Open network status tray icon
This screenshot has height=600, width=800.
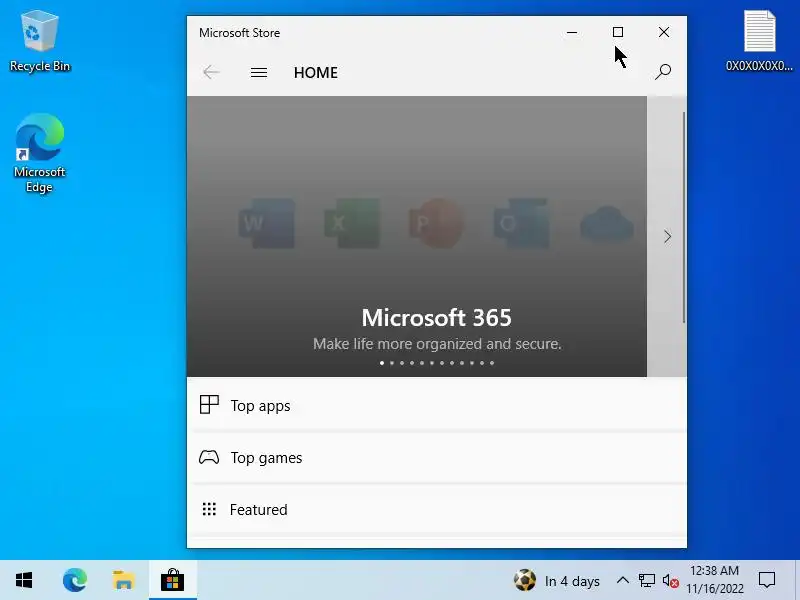coord(646,580)
